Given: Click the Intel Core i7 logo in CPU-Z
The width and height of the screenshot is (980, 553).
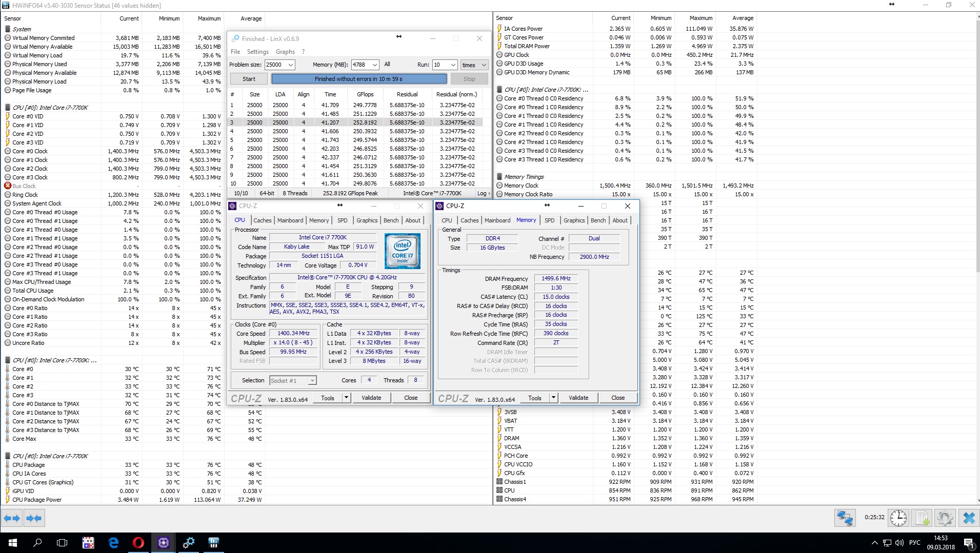Looking at the screenshot, I should (403, 251).
